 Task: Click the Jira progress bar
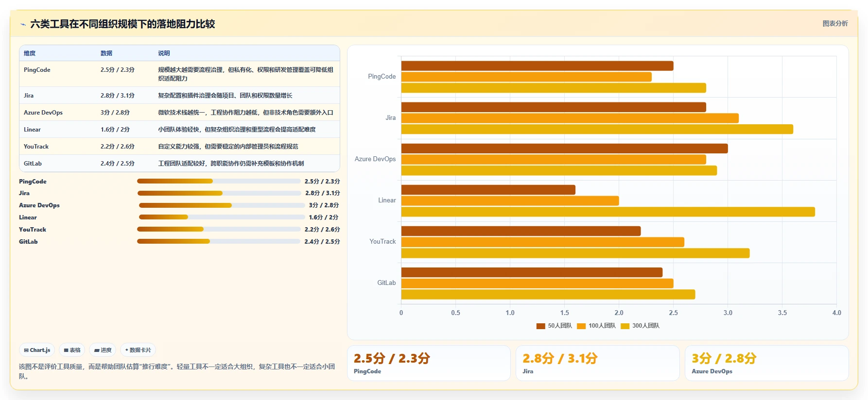[x=219, y=193]
